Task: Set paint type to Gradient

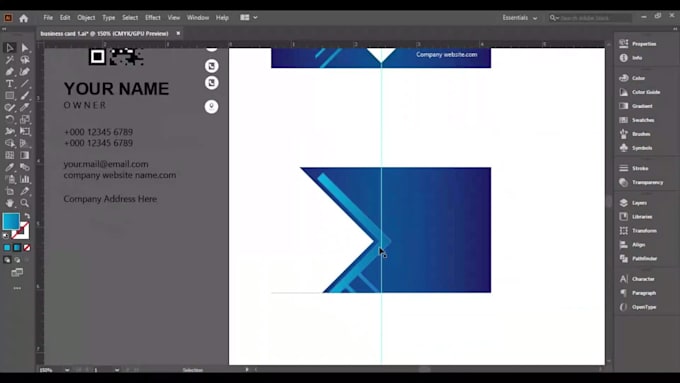Action: pyautogui.click(x=17, y=248)
